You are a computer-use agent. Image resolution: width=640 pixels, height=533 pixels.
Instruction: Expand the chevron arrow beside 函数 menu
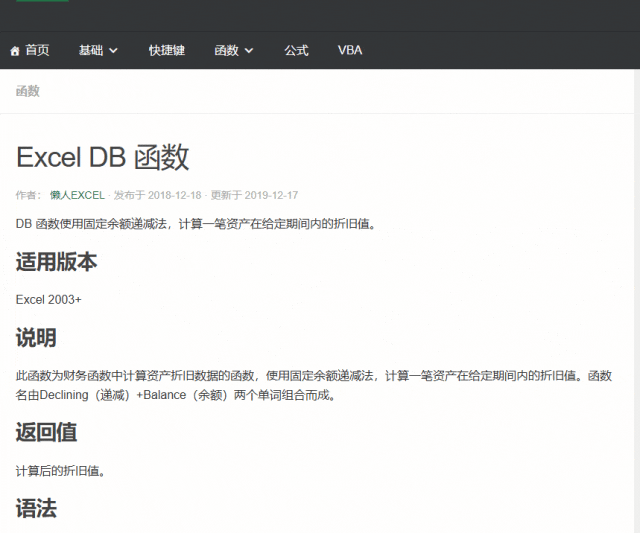tap(249, 50)
